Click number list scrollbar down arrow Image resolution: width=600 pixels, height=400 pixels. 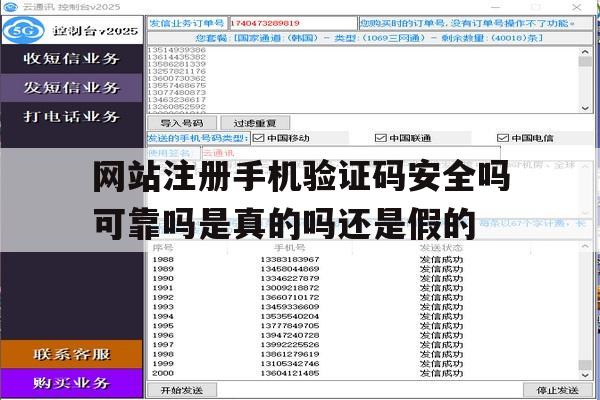(585, 108)
